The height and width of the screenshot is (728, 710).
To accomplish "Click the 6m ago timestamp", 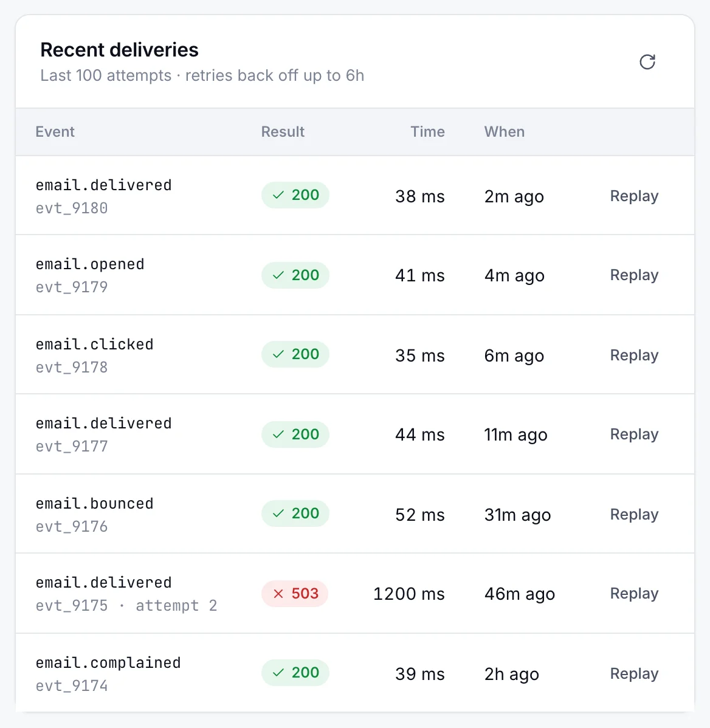I will pos(514,356).
